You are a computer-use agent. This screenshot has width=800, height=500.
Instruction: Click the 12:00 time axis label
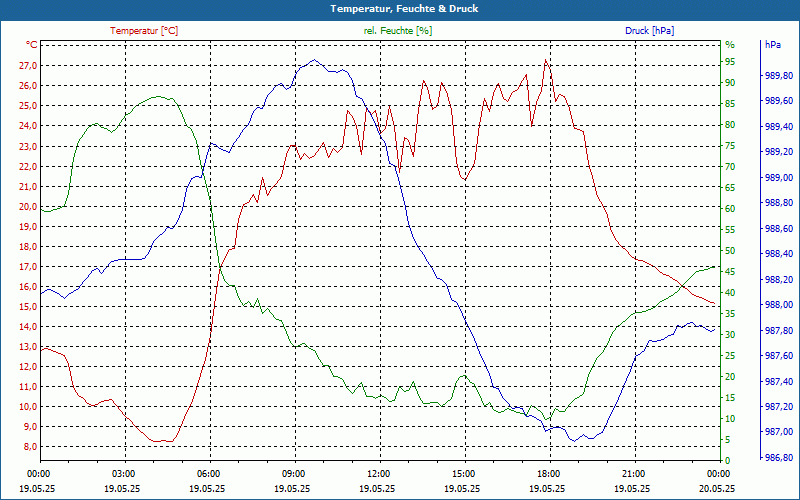pyautogui.click(x=378, y=473)
